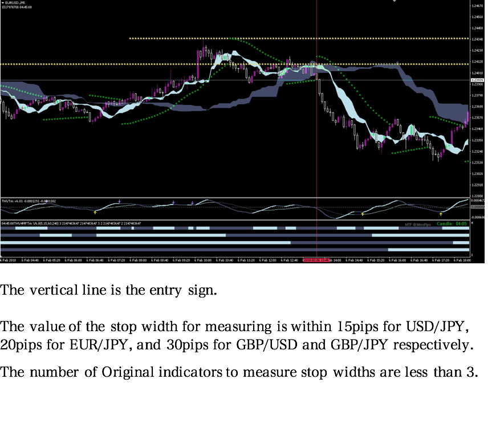Click the 6 Feb 15:20 time label
This screenshot has width=504, height=432.
coord(376,260)
